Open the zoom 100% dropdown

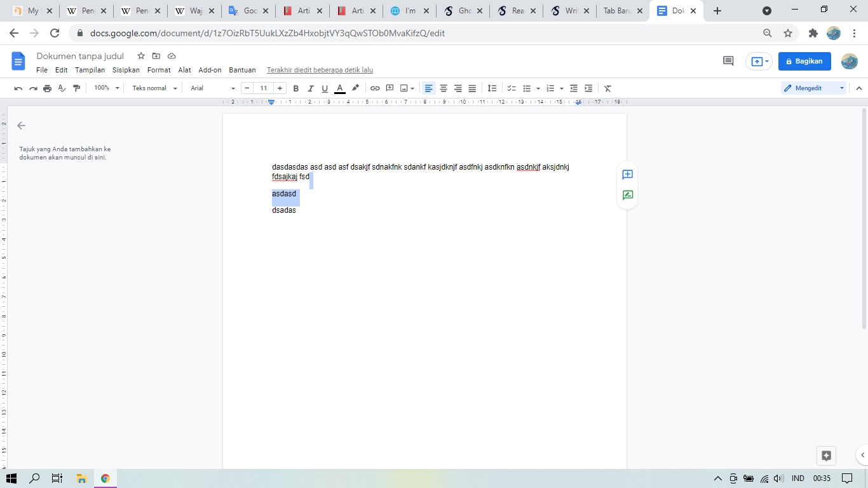tap(105, 88)
